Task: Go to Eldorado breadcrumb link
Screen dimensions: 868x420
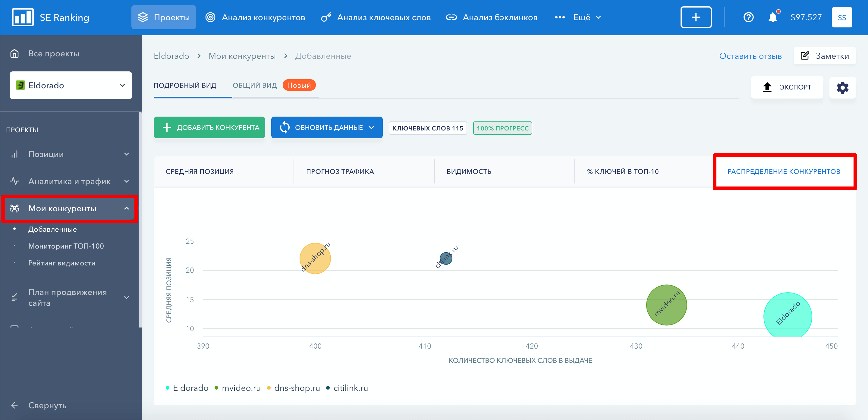Action: point(171,56)
